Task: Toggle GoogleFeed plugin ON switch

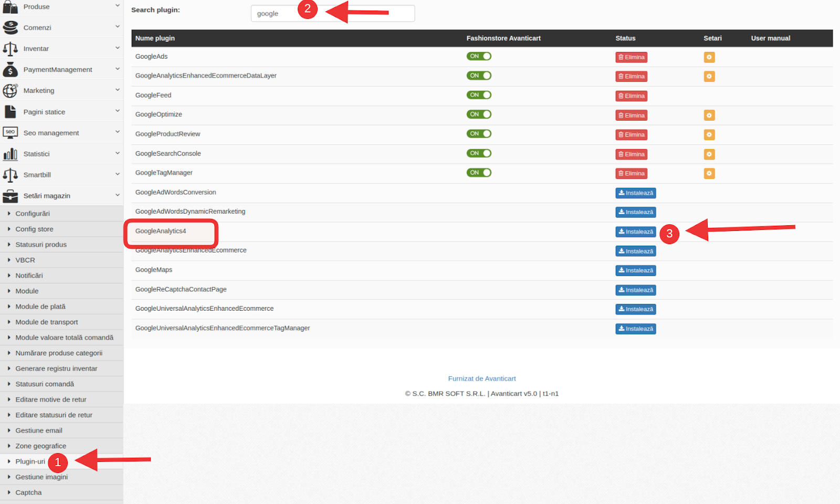Action: [x=479, y=95]
